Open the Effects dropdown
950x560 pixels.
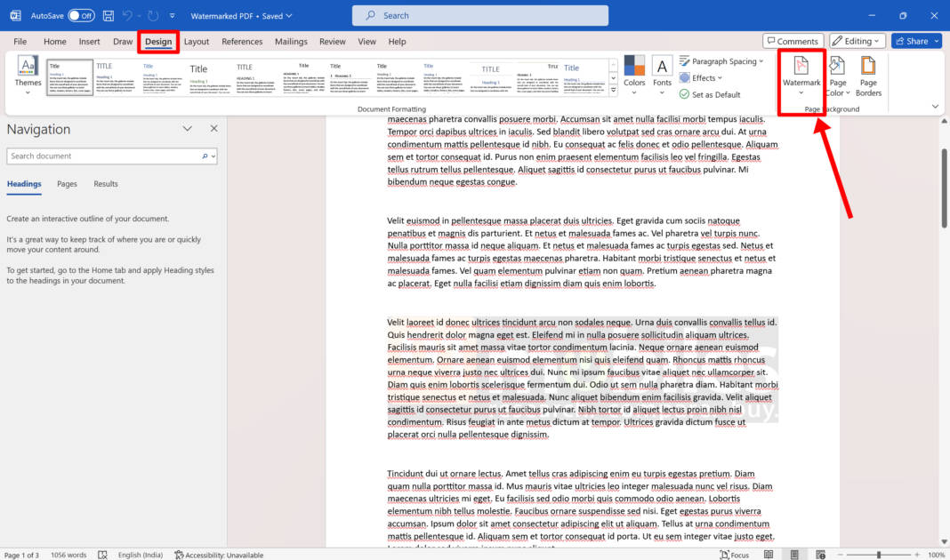point(702,77)
